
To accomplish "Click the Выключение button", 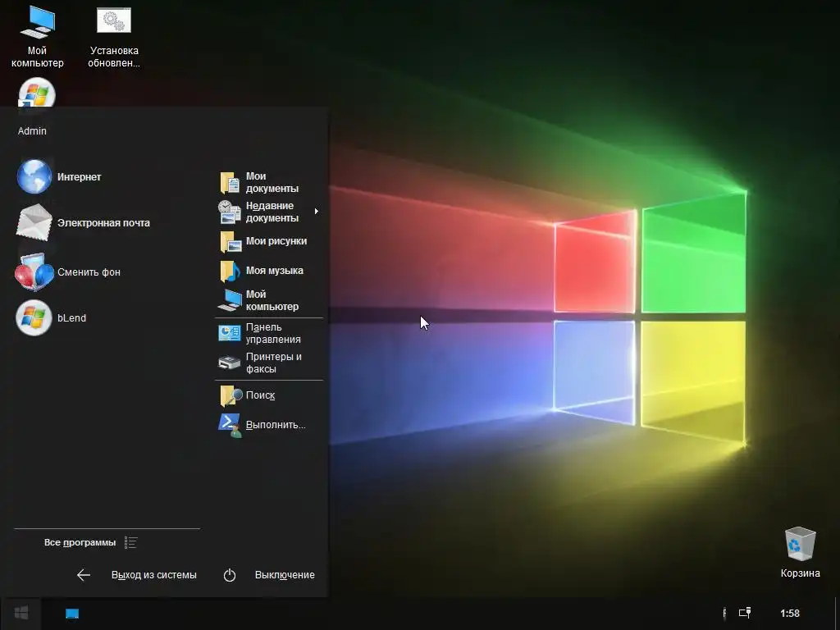I will [285, 575].
